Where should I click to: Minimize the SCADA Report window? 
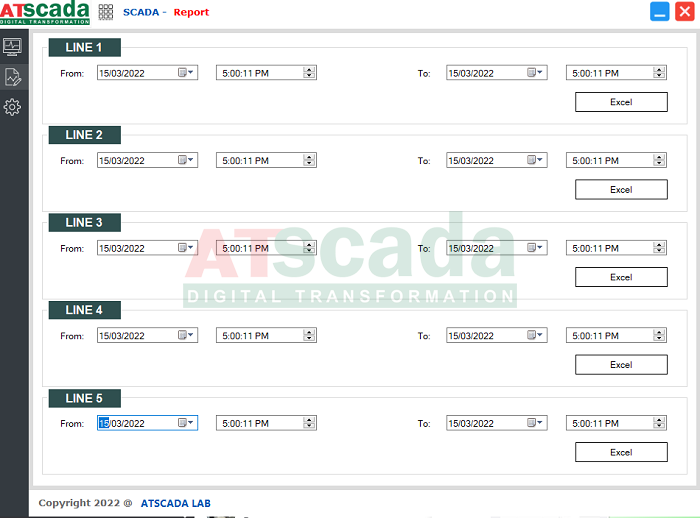click(x=659, y=12)
